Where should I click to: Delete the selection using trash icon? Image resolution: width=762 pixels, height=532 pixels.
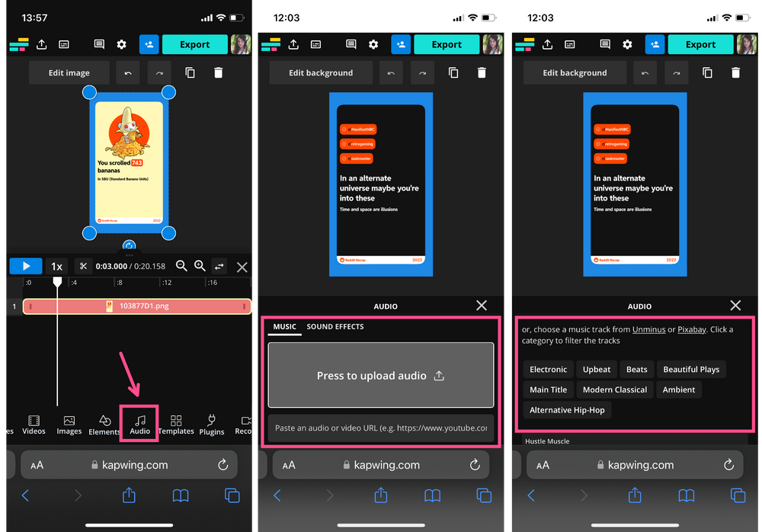pyautogui.click(x=218, y=72)
